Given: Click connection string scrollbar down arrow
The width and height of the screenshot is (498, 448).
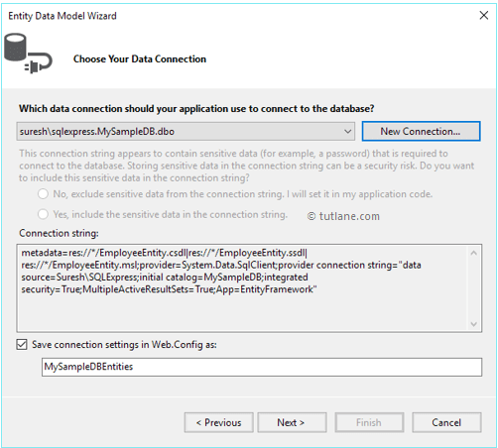Looking at the screenshot, I should [473, 324].
